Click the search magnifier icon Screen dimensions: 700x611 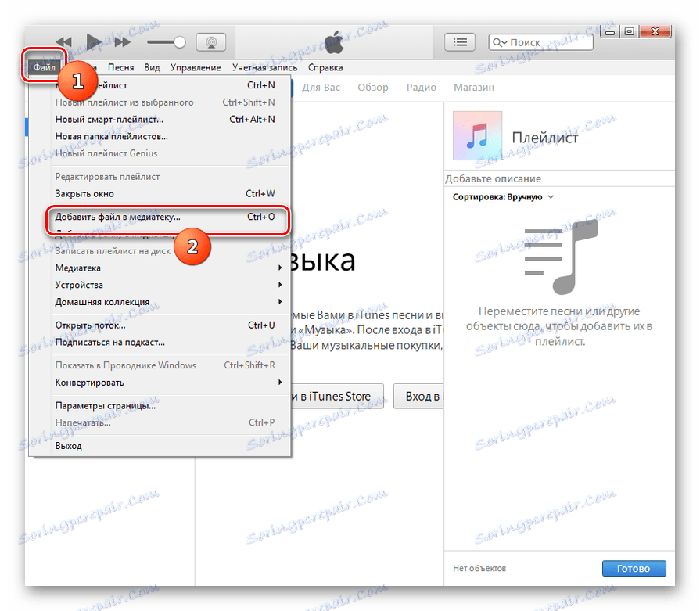click(499, 42)
